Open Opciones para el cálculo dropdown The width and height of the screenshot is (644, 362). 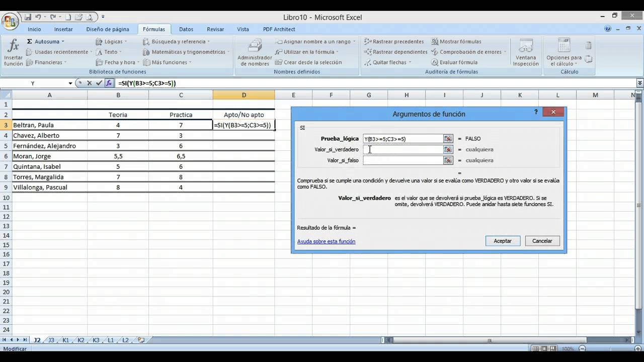coord(564,53)
